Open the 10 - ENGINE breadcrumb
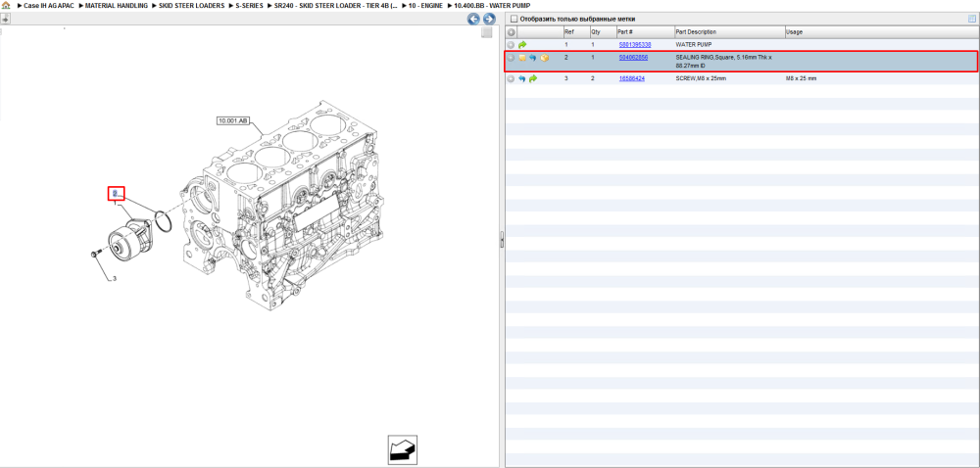 [425, 5]
